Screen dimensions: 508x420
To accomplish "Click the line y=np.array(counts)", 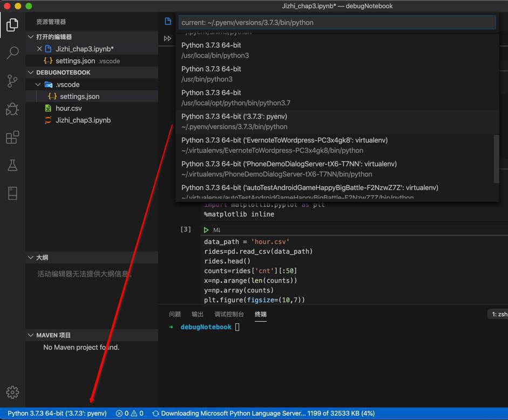I will point(239,290).
